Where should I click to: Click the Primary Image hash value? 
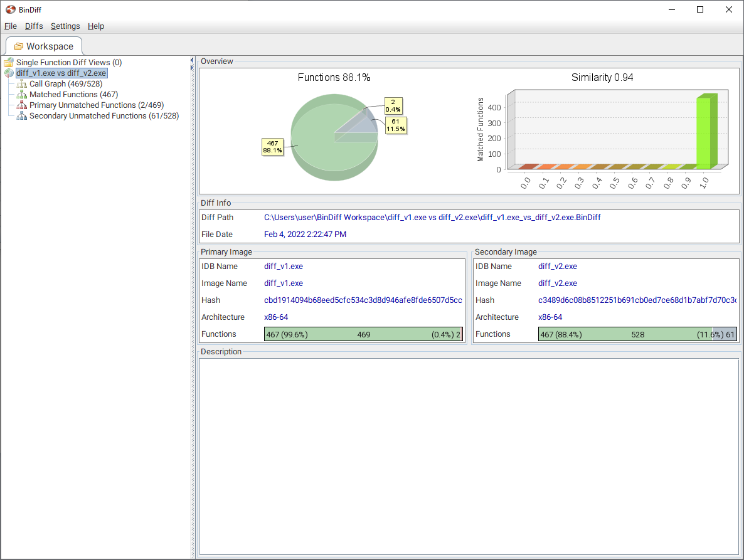(363, 300)
